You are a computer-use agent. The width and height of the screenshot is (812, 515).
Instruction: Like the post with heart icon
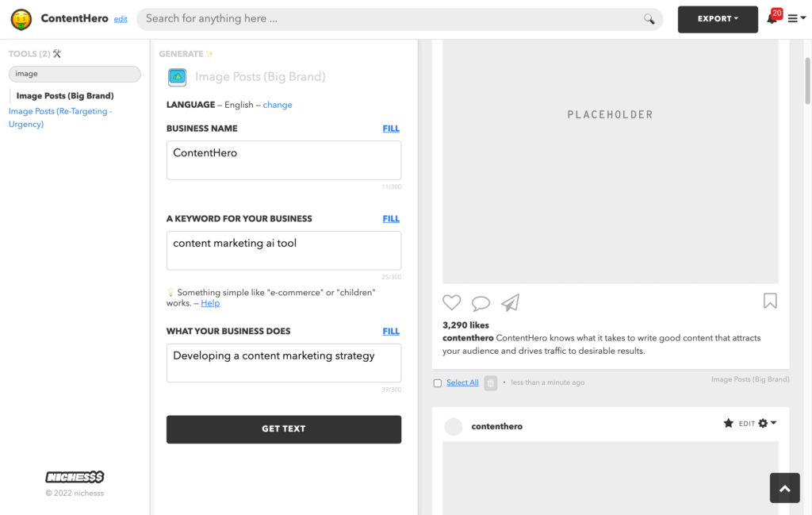pyautogui.click(x=451, y=302)
